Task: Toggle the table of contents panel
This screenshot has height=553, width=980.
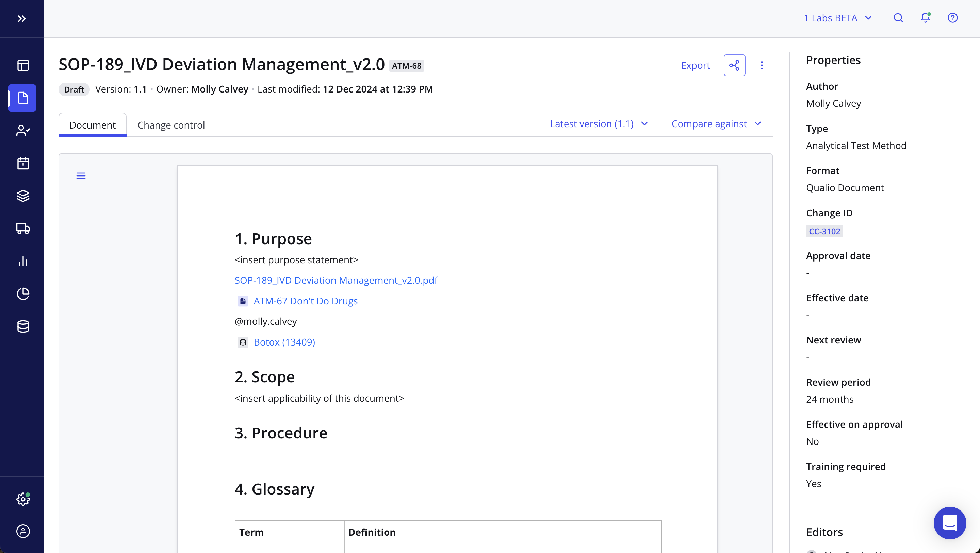Action: point(81,176)
